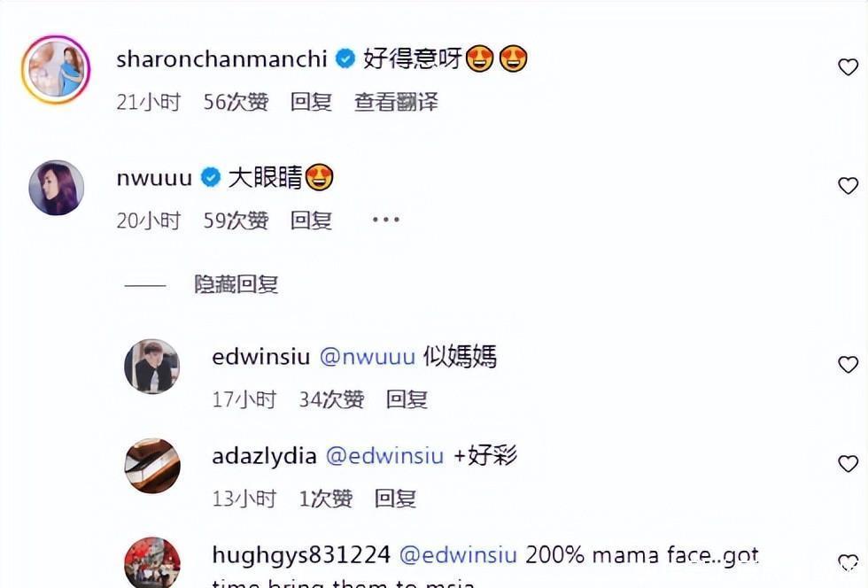Click the verified badge next to nwuuu
This screenshot has width=868, height=588.
[x=211, y=178]
